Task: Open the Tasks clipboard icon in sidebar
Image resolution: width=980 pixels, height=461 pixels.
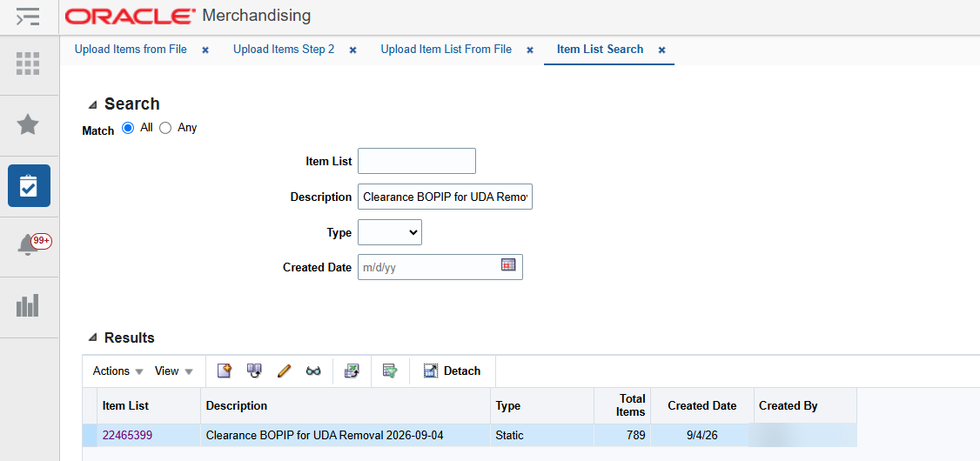Action: pyautogui.click(x=29, y=185)
